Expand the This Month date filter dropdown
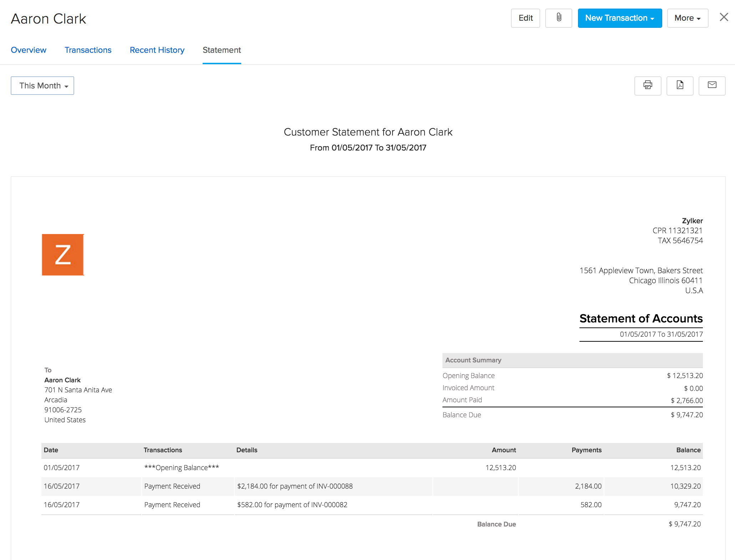Image resolution: width=735 pixels, height=560 pixels. (x=43, y=85)
